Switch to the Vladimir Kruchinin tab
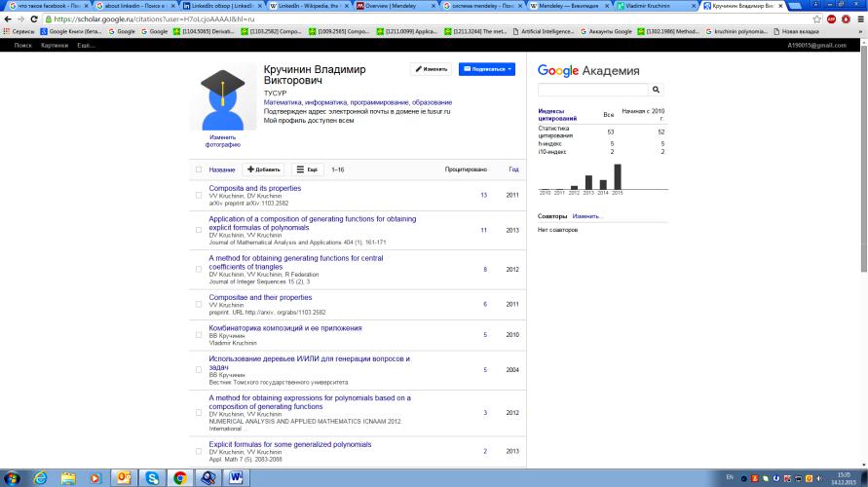This screenshot has height=487, width=868. (x=656, y=6)
